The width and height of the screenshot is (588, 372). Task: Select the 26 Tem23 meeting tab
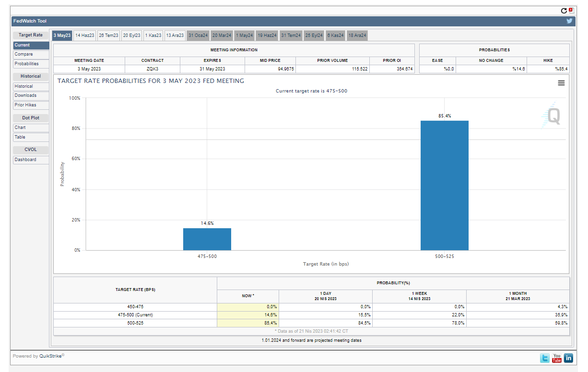(108, 35)
